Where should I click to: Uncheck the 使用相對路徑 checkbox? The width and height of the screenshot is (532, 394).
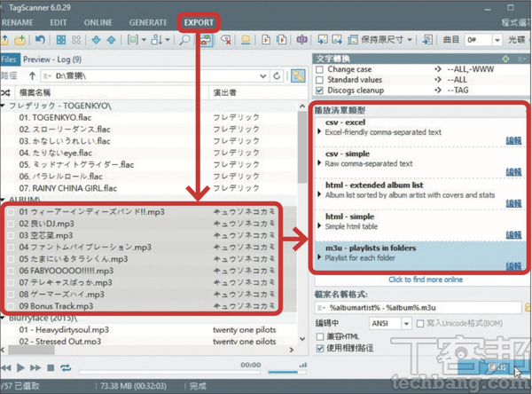pos(319,349)
